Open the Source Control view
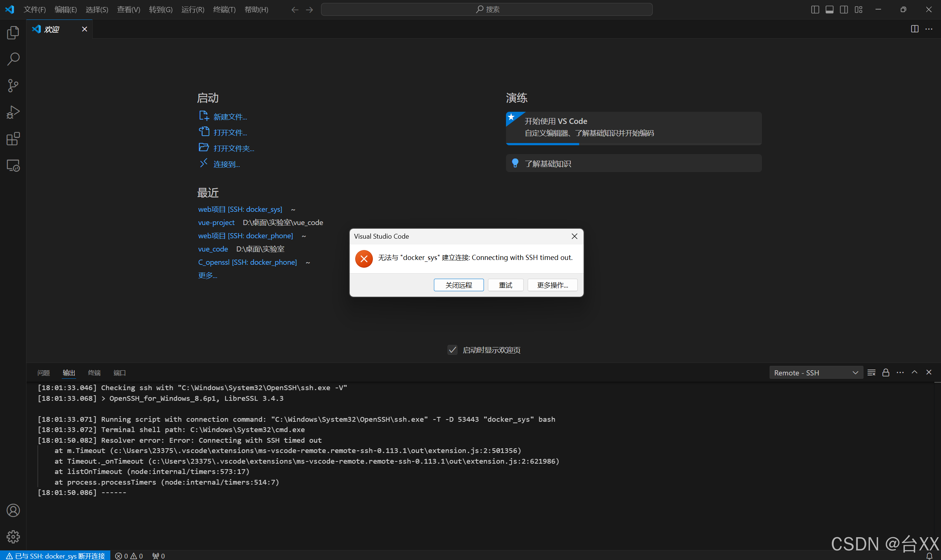Viewport: 941px width, 560px height. (13, 86)
